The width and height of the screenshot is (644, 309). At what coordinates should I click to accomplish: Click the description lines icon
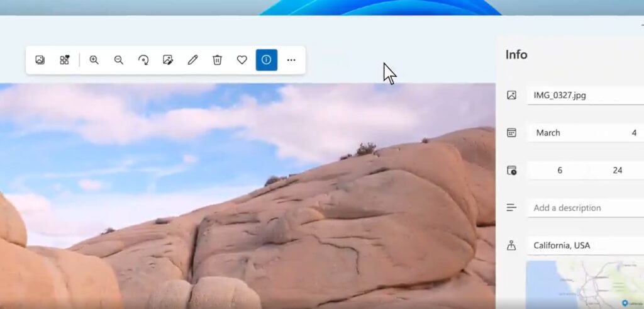point(511,208)
